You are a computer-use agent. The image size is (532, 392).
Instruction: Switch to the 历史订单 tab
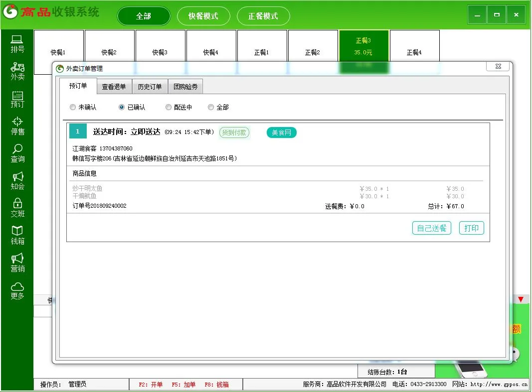pos(150,87)
